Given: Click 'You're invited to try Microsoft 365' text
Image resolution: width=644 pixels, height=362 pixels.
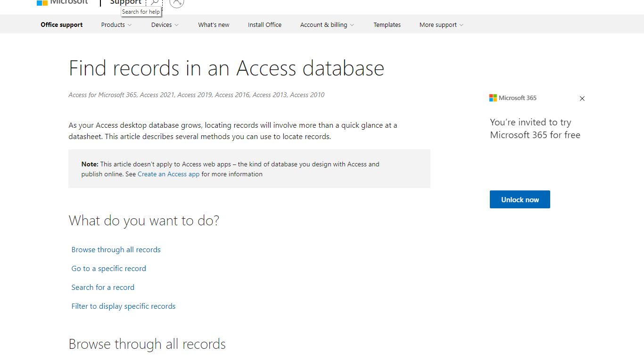Looking at the screenshot, I should pos(535,129).
